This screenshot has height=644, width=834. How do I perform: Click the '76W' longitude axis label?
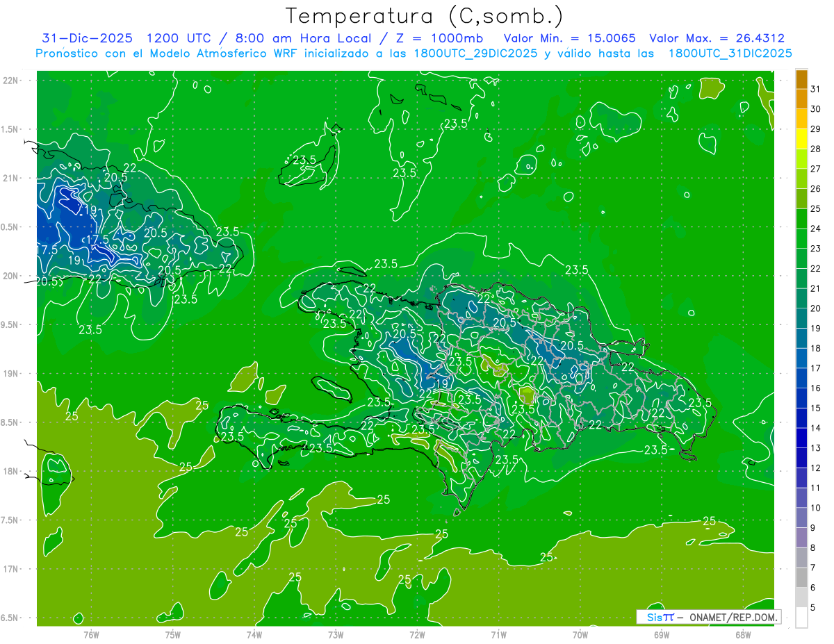[91, 635]
